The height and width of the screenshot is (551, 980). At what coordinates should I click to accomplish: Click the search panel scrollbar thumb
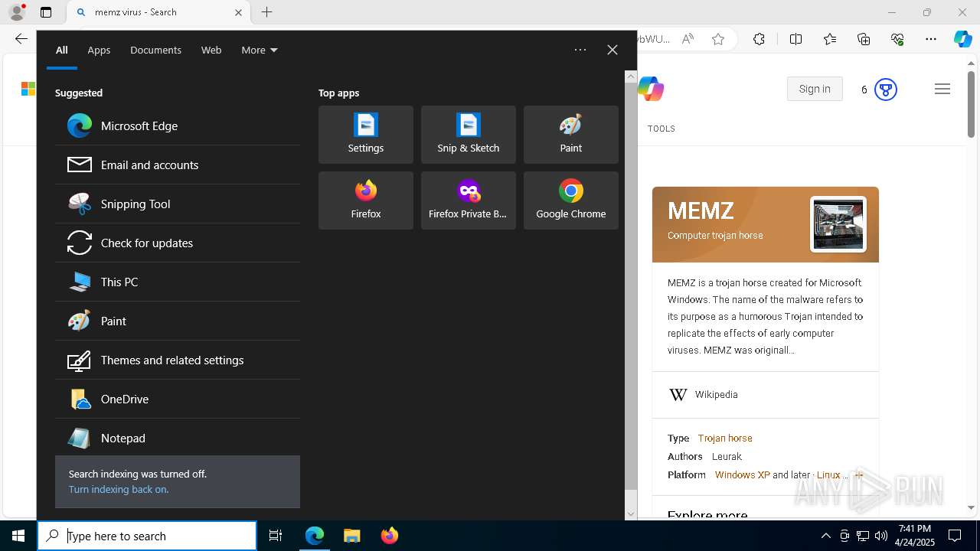pyautogui.click(x=631, y=287)
